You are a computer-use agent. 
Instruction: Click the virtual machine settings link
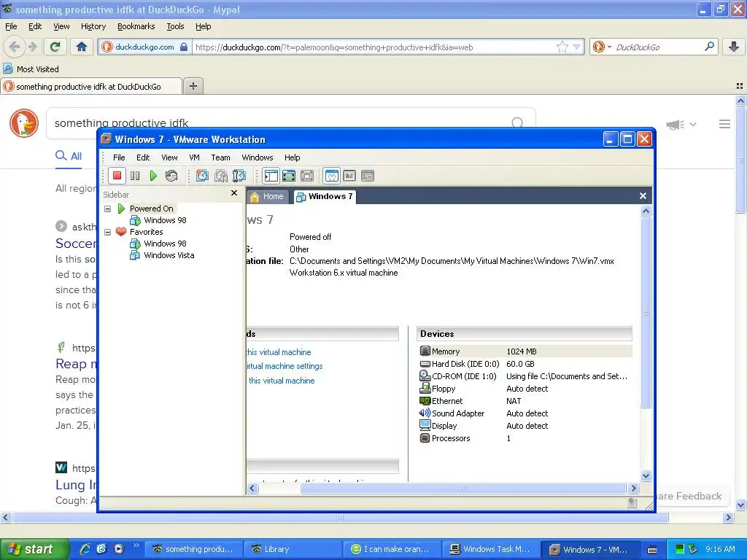tap(285, 366)
